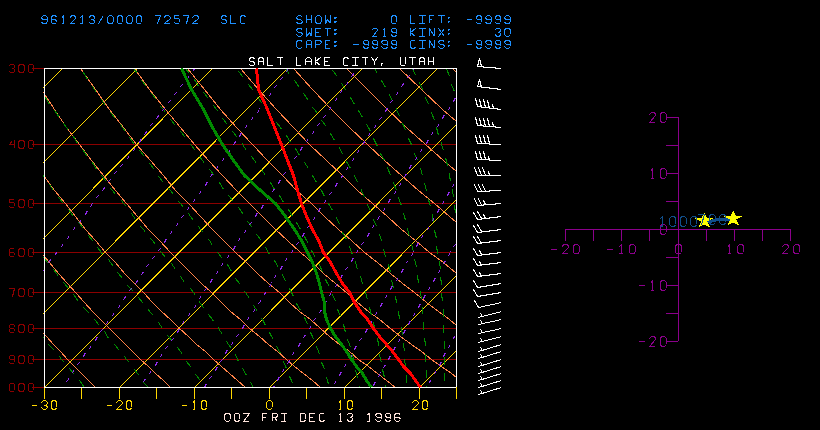Click the 600 pressure level label
Image resolution: width=820 pixels, height=430 pixels.
pyautogui.click(x=21, y=252)
